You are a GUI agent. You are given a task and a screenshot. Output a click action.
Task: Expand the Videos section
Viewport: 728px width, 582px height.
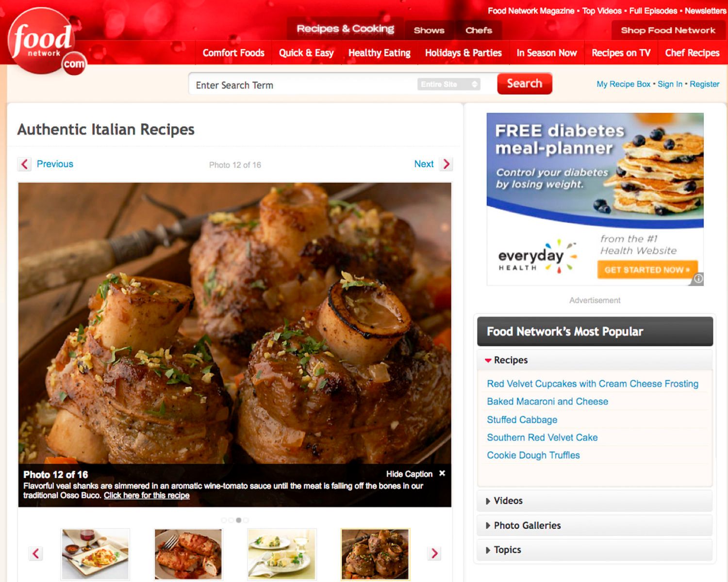(x=595, y=501)
